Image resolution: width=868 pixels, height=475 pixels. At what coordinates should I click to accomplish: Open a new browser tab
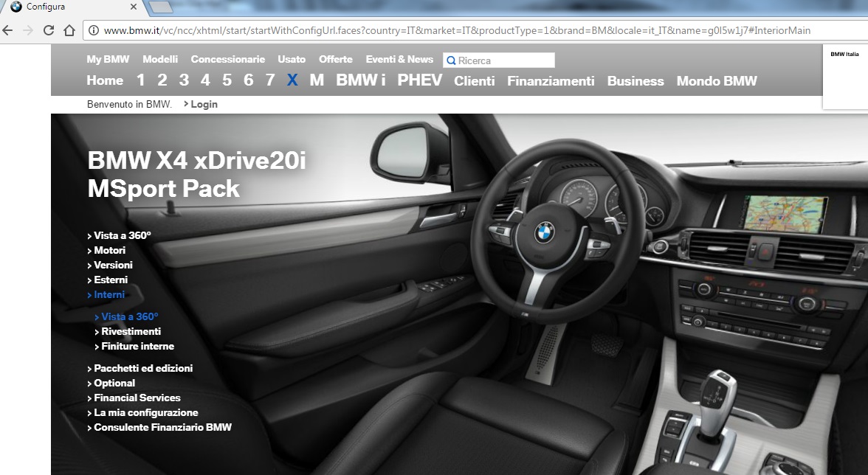pos(161,7)
